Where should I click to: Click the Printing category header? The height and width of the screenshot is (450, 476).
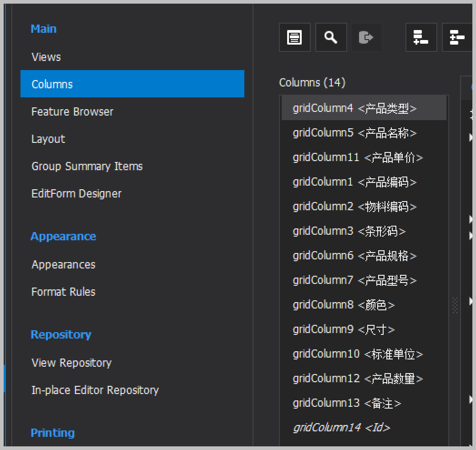point(53,433)
